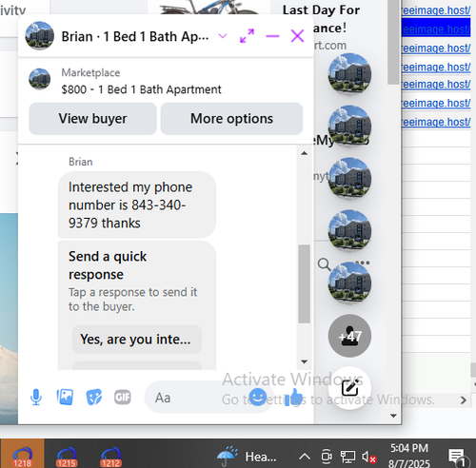
Task: Open the GIF picker
Action: coord(123,397)
